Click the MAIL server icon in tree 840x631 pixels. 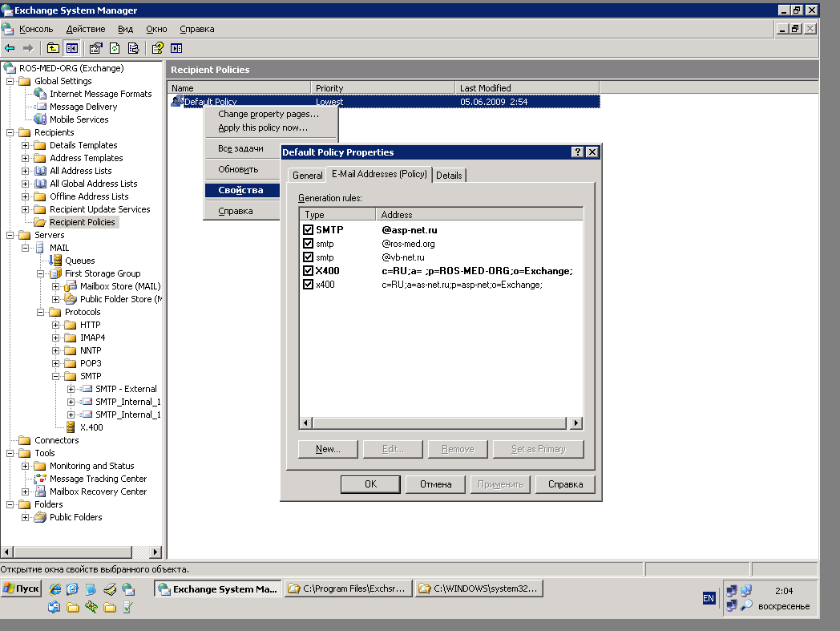(x=40, y=248)
